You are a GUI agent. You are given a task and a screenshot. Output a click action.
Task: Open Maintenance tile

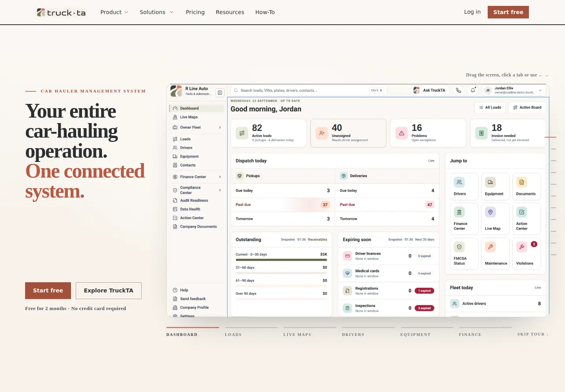pos(495,254)
